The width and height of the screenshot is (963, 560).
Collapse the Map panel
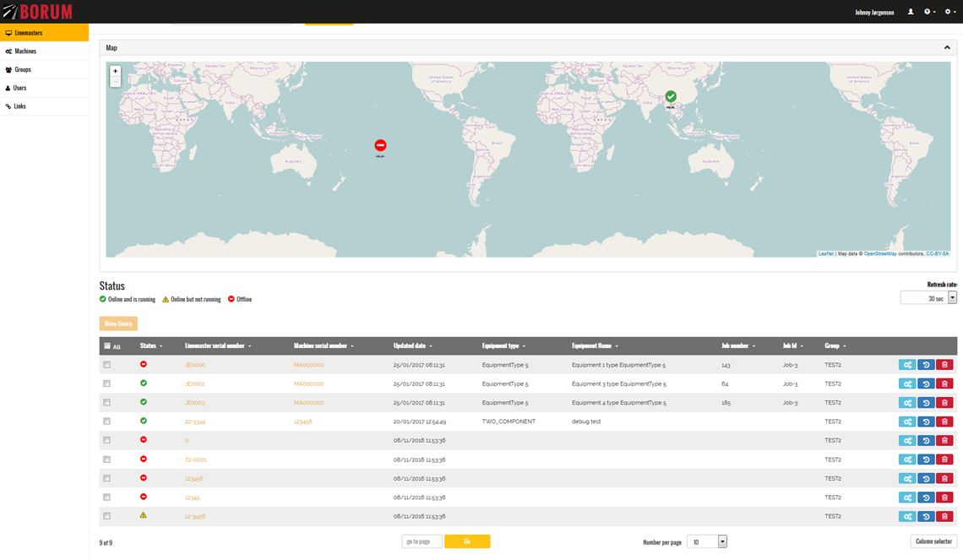pos(947,48)
